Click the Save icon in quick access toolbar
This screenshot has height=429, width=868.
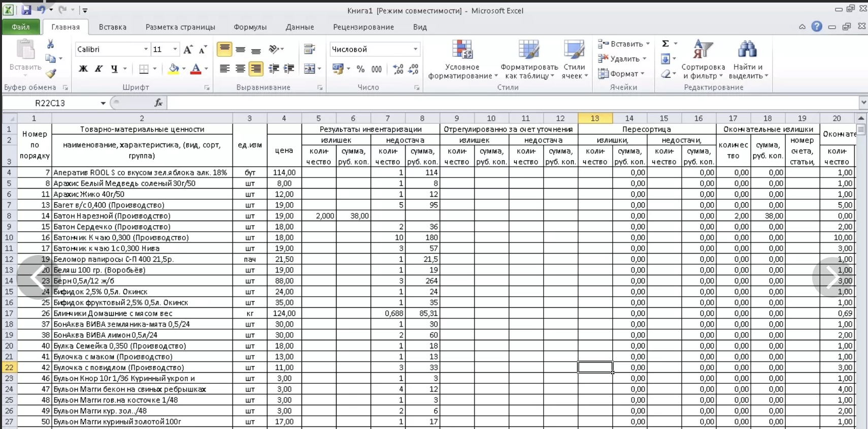pyautogui.click(x=26, y=10)
